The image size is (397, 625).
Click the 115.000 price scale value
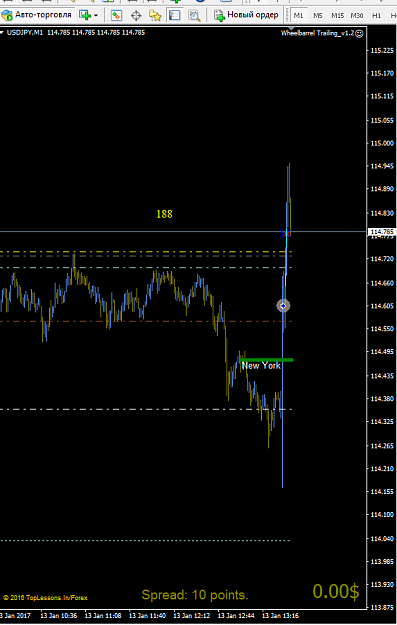tap(382, 143)
